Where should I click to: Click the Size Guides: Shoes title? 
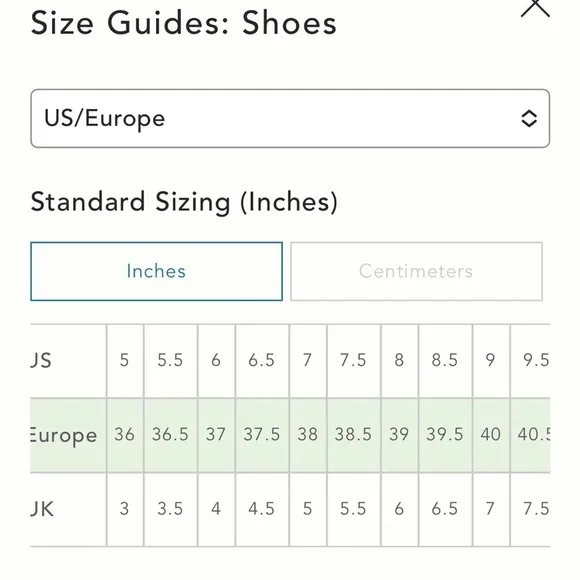pos(183,23)
